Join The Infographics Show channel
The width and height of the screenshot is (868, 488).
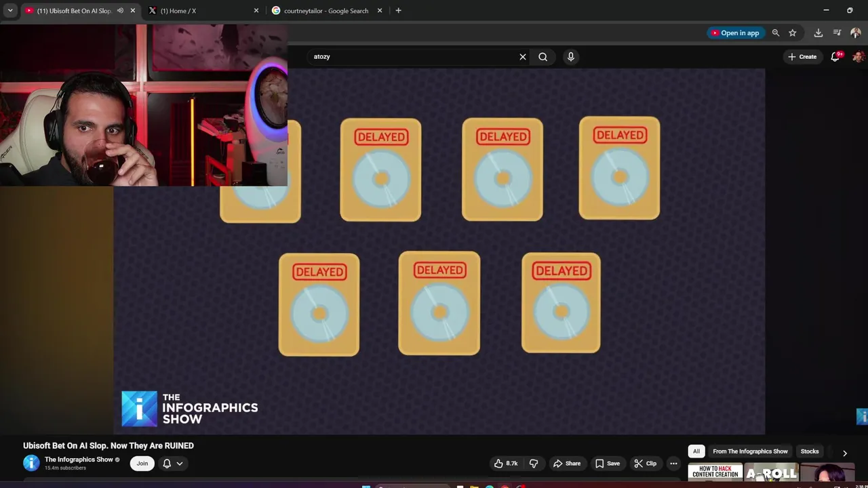[x=142, y=464]
